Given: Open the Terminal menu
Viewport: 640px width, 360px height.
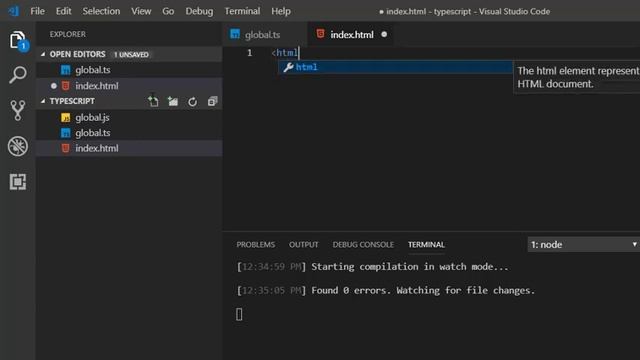Looking at the screenshot, I should tap(242, 11).
